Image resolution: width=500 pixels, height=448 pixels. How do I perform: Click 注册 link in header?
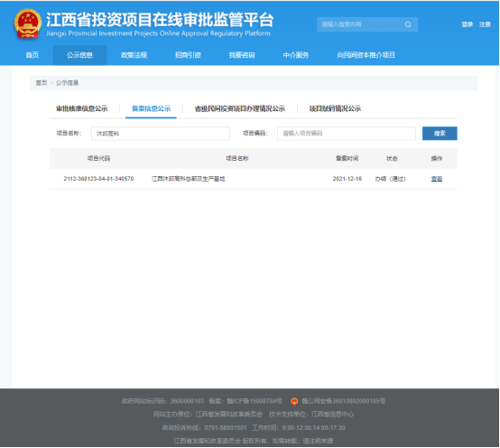point(485,24)
